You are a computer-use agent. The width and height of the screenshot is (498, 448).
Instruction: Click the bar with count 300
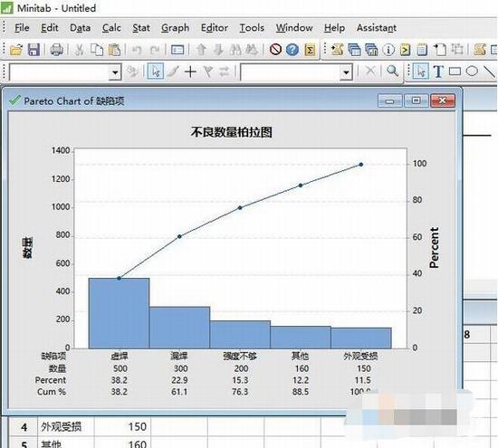coord(179,328)
